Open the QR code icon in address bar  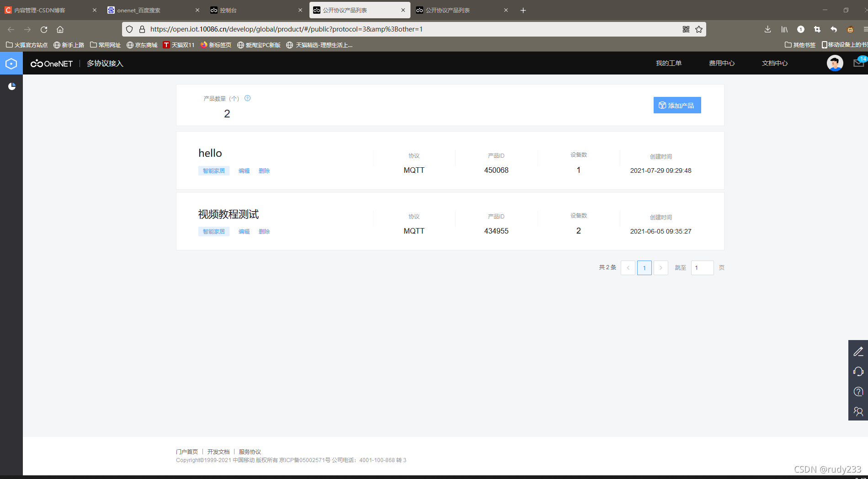(x=686, y=29)
